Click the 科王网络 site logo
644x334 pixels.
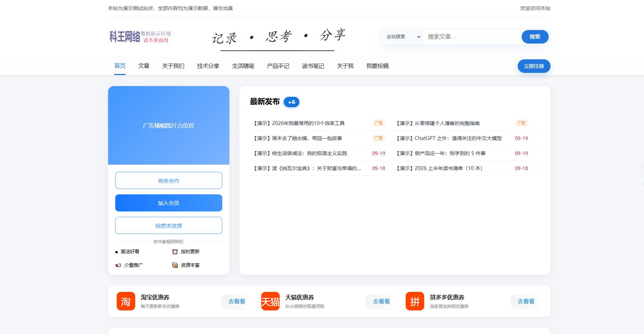(x=140, y=36)
